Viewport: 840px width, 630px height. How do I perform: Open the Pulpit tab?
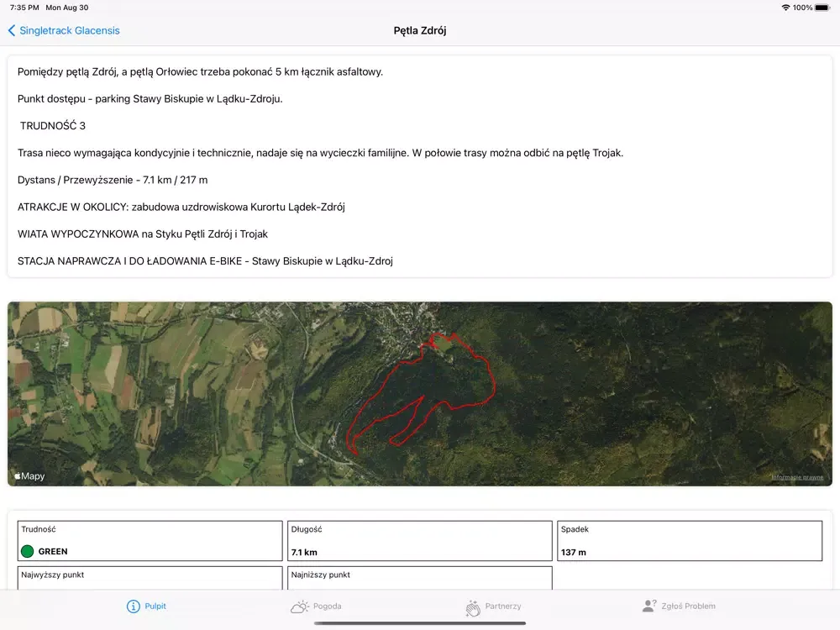(x=146, y=606)
